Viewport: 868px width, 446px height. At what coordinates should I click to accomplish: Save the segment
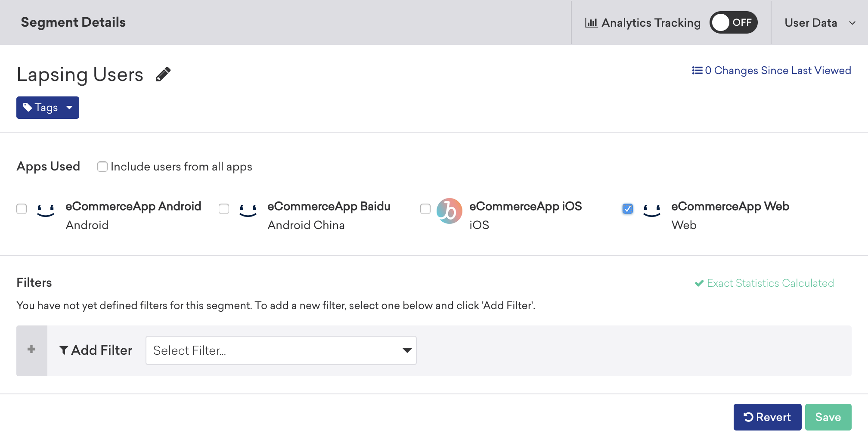[x=828, y=417]
